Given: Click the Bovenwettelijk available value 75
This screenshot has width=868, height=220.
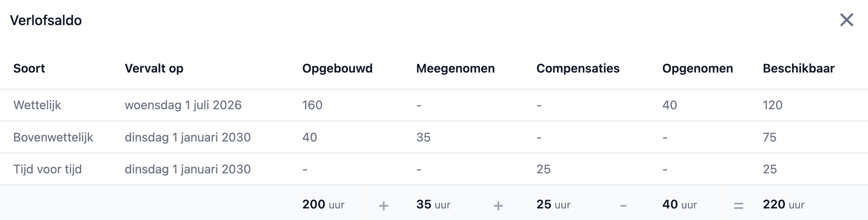Looking at the screenshot, I should click(769, 137).
